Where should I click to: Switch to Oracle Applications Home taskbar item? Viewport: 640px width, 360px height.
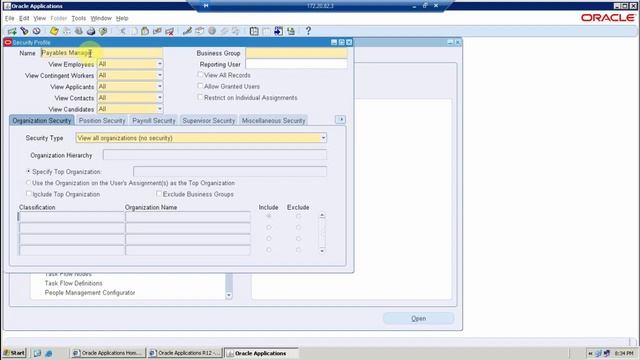[108, 353]
